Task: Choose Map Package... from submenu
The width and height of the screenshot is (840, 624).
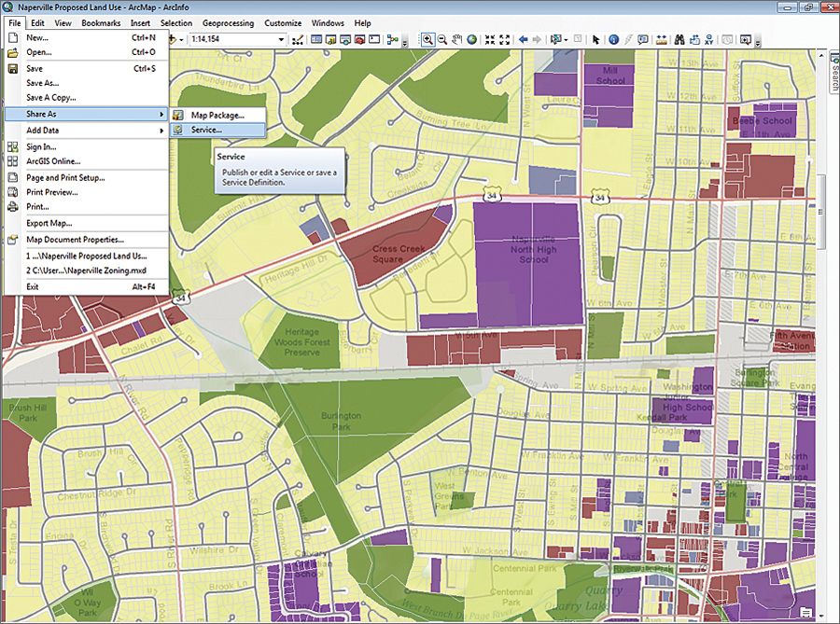Action: [x=217, y=115]
